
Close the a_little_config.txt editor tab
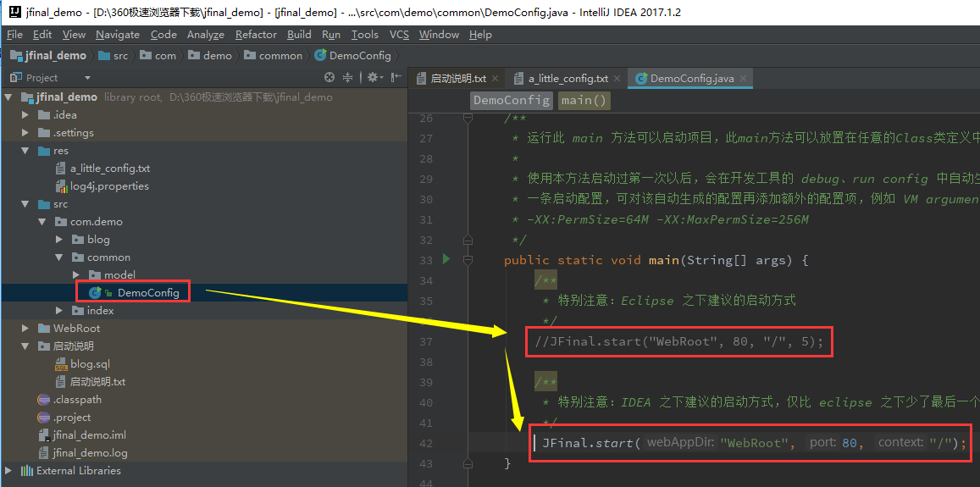tap(617, 79)
